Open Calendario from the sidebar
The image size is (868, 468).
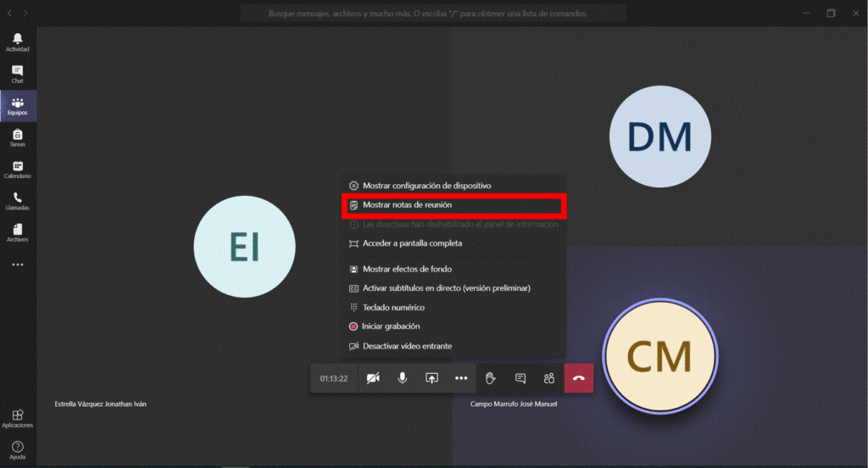pos(18,169)
